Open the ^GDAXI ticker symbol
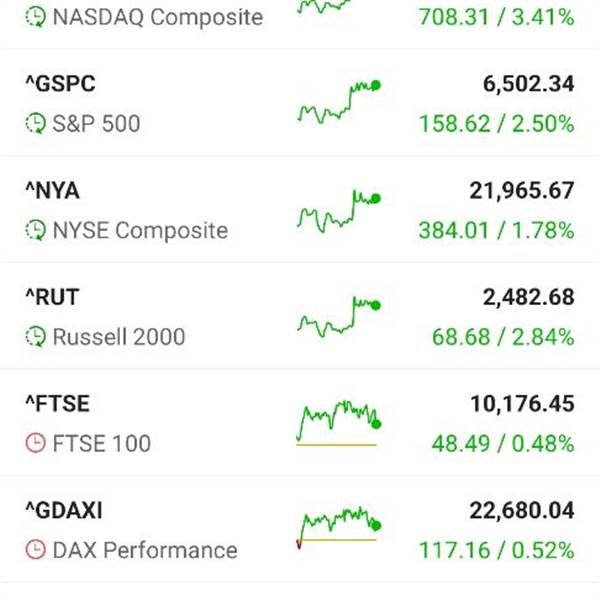The height and width of the screenshot is (600, 600). pos(64,511)
